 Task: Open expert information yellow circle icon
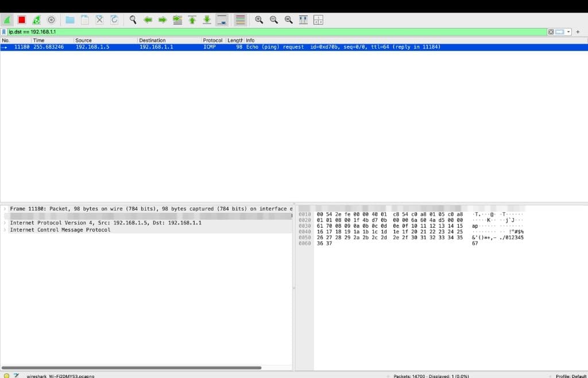[x=6, y=375]
